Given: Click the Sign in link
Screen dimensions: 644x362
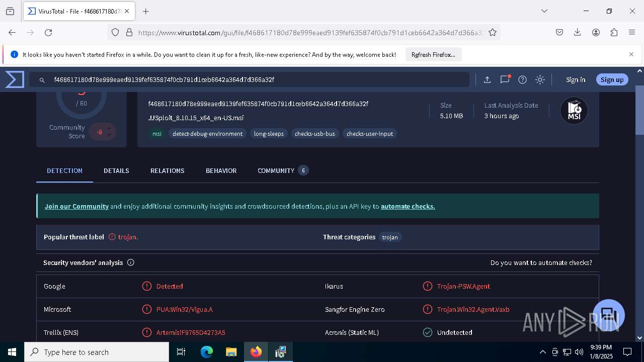Looking at the screenshot, I should [x=576, y=79].
